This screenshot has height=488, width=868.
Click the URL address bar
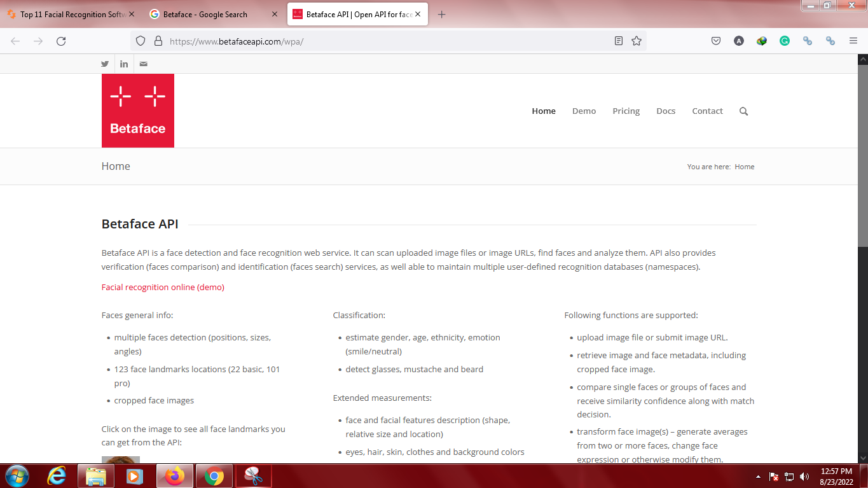coord(388,41)
